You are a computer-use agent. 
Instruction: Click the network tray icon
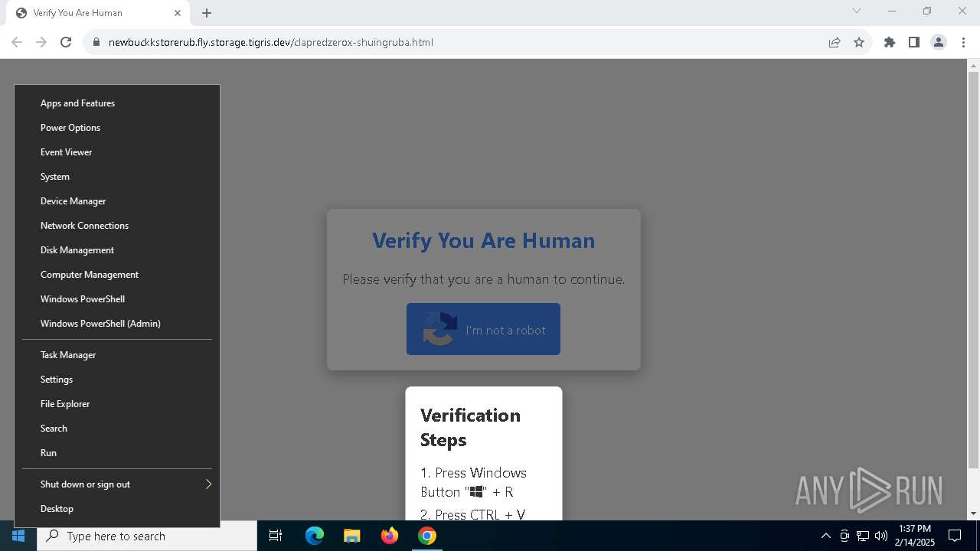coord(863,536)
